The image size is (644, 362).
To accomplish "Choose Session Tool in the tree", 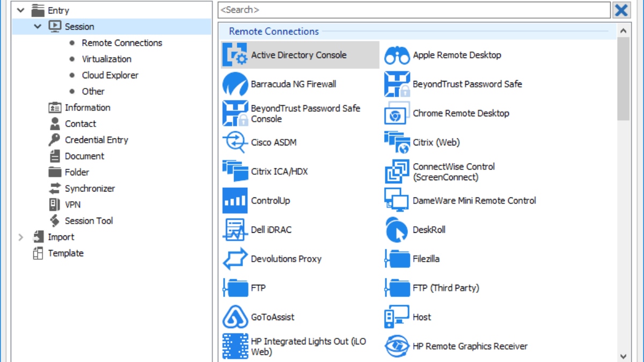I will pos(89,220).
